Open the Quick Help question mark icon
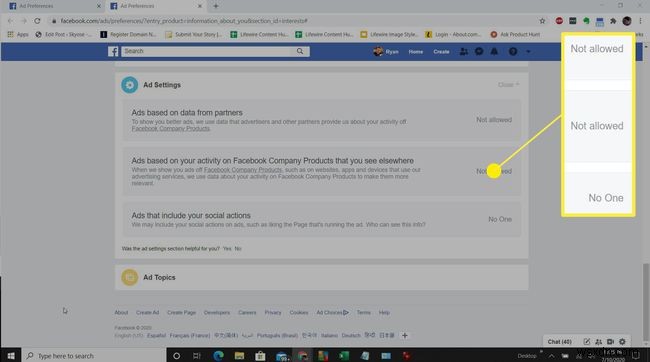This screenshot has height=362, width=650. pyautogui.click(x=513, y=51)
